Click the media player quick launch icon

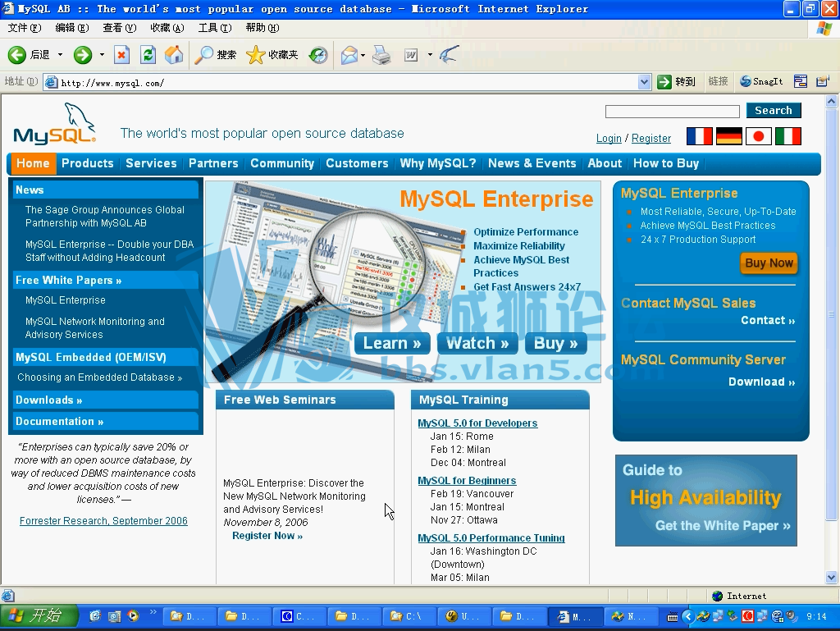pos(133,616)
